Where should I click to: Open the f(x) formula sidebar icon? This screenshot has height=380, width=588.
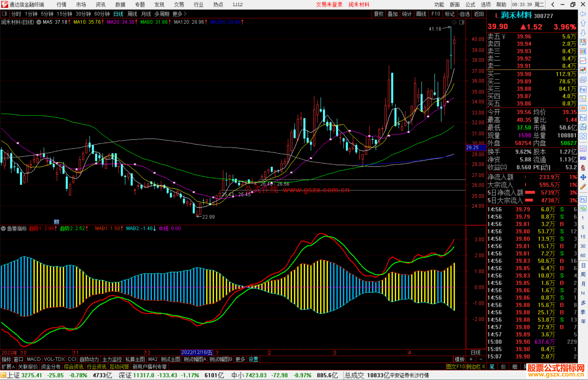[x=583, y=127]
